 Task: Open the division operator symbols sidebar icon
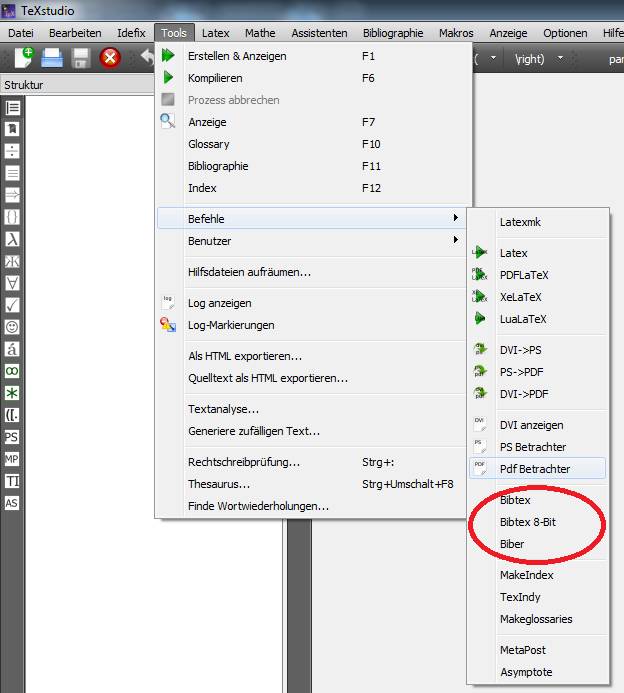tap(12, 151)
